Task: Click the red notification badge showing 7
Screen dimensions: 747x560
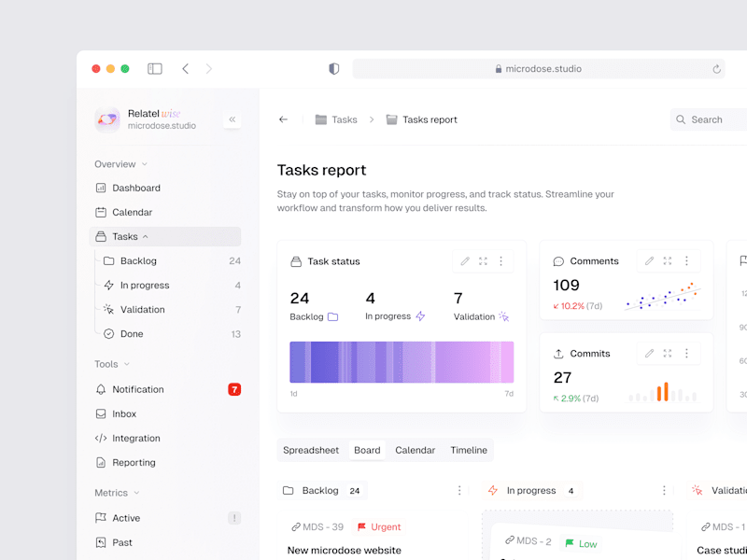Action: (x=234, y=389)
